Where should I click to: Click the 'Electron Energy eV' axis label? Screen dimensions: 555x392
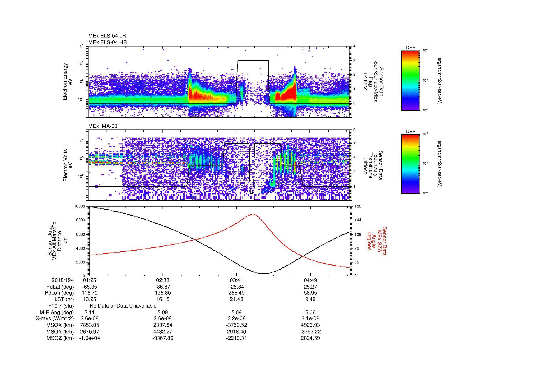pos(67,82)
